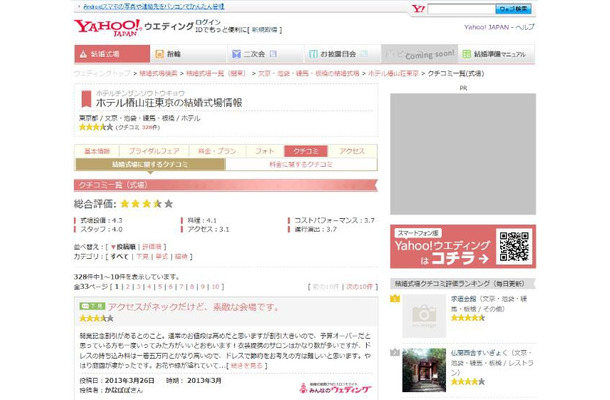This screenshot has height=400, width=610.
Task: Click the green 下見 badge icon on review
Action: tap(92, 306)
